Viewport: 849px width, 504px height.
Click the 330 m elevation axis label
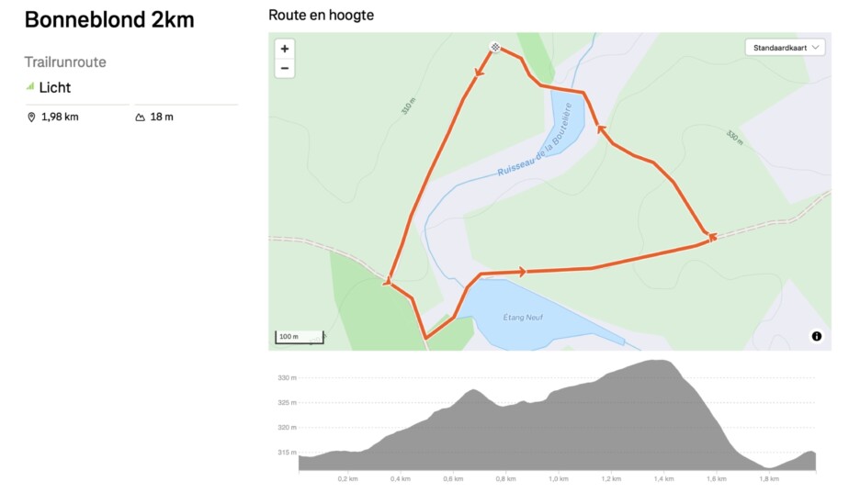288,377
